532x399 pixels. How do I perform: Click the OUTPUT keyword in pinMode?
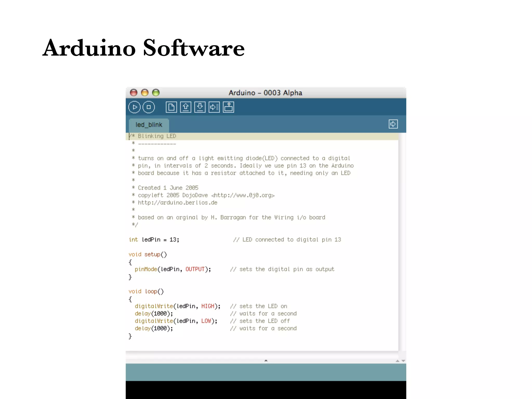point(195,269)
